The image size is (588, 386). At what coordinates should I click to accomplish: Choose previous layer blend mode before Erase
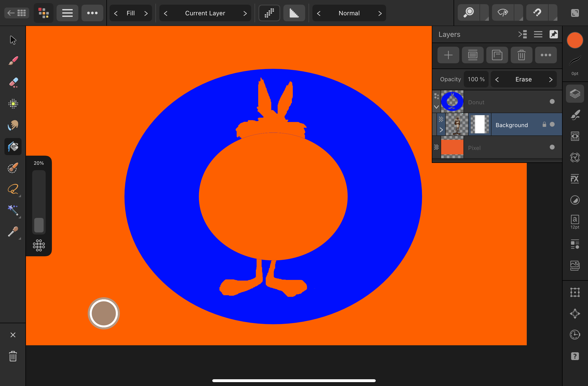(497, 80)
